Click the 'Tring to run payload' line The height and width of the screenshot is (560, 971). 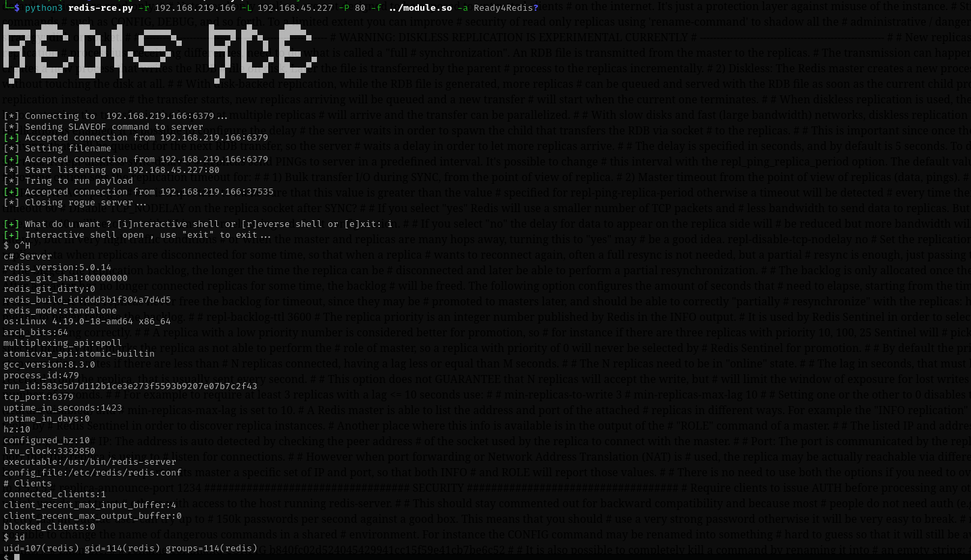pyautogui.click(x=68, y=181)
